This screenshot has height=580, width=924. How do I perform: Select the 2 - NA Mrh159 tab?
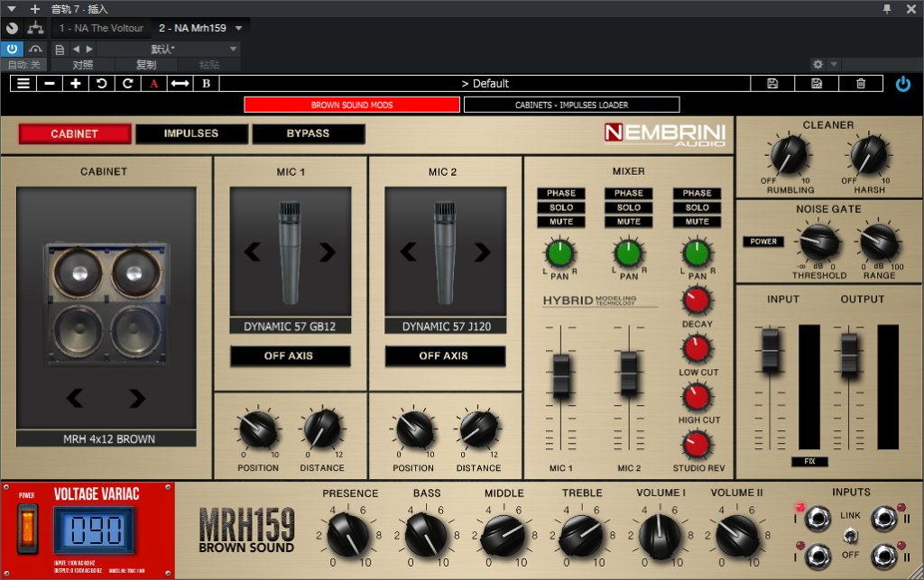pos(193,28)
